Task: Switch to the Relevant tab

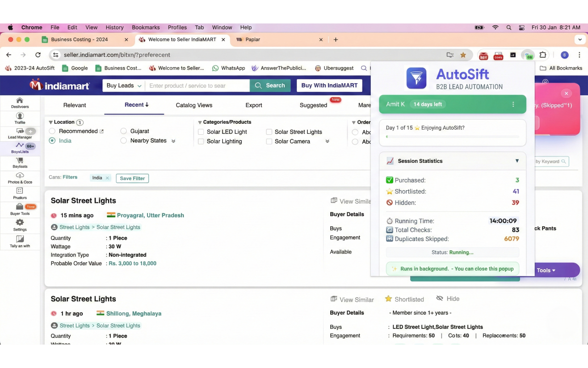Action: coord(74,105)
